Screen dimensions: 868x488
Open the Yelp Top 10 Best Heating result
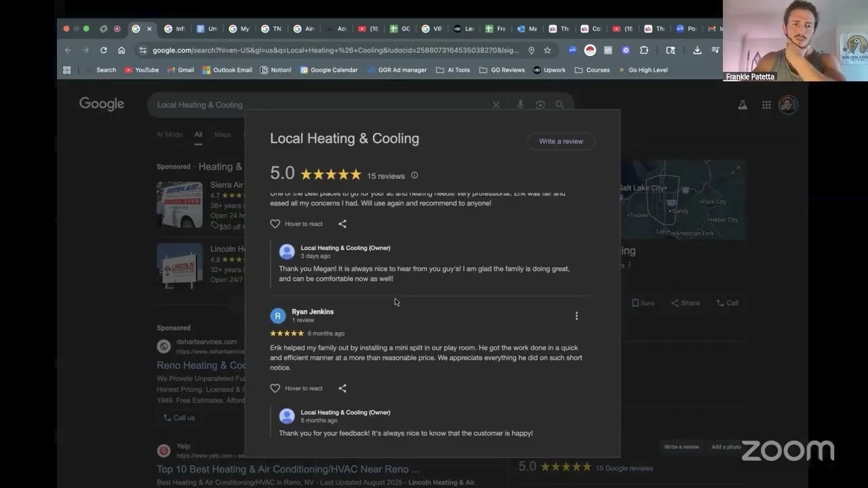pyautogui.click(x=288, y=469)
